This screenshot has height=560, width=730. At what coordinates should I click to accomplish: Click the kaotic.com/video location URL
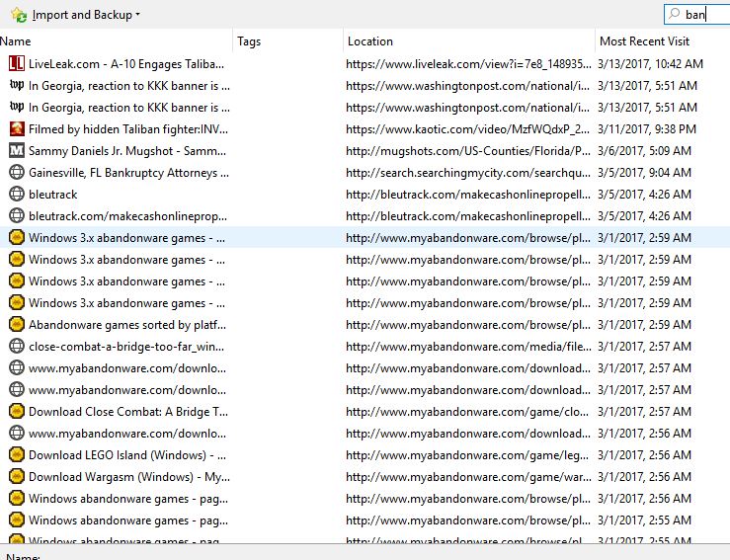[467, 129]
